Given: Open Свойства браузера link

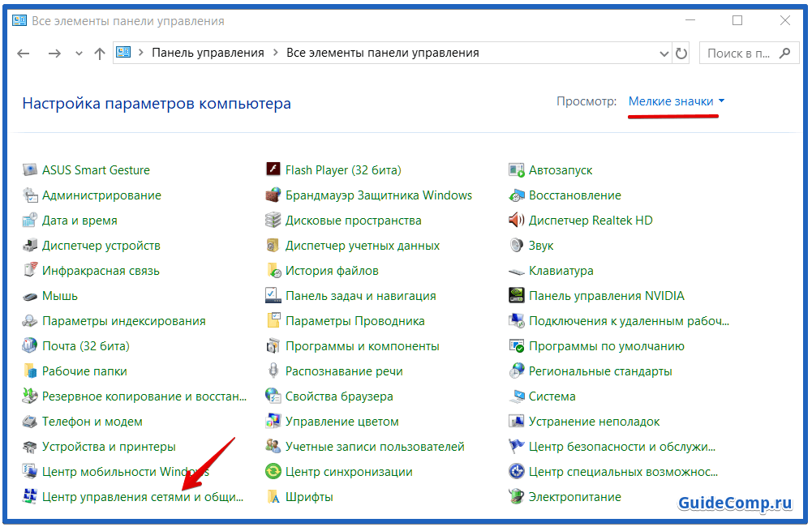Looking at the screenshot, I should 339,396.
